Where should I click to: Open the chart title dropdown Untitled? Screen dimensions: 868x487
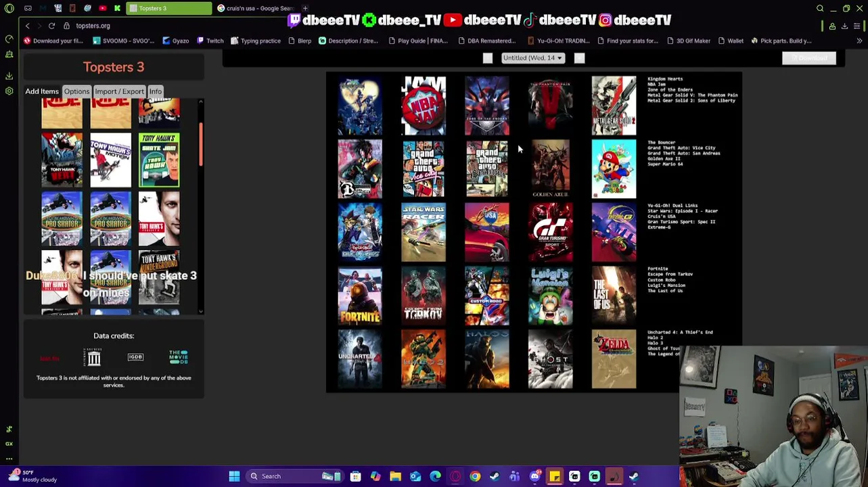(x=533, y=57)
